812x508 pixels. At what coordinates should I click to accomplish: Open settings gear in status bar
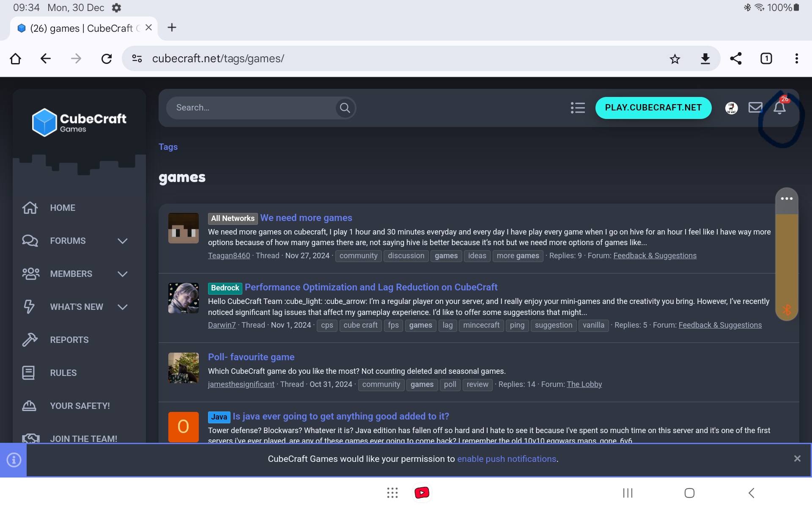click(116, 8)
